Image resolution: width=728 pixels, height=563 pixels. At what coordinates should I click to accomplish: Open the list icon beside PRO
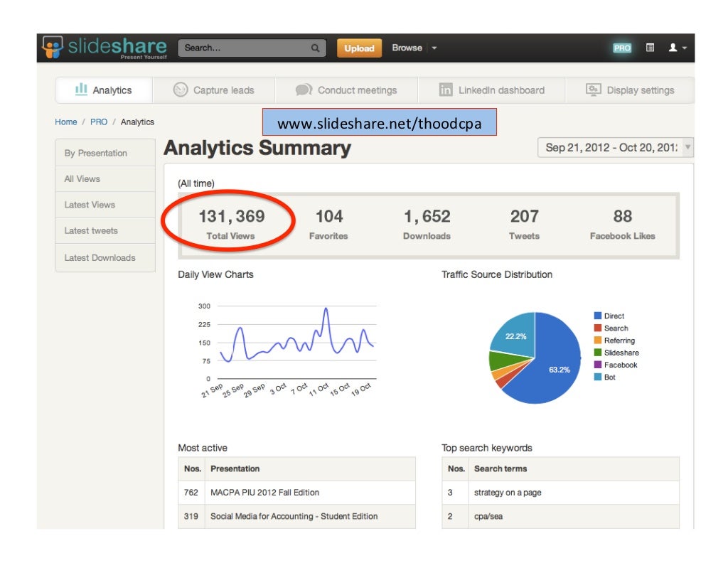point(650,48)
